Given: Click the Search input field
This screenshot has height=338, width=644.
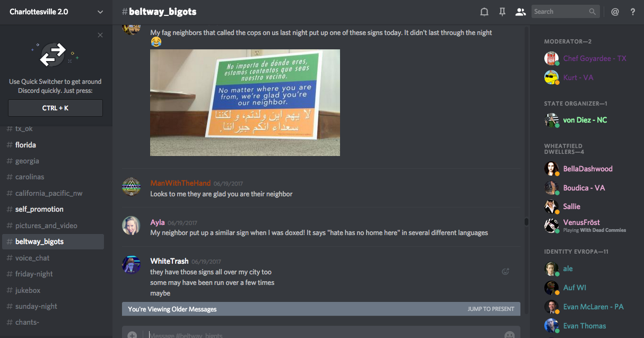Looking at the screenshot, I should click(x=565, y=12).
